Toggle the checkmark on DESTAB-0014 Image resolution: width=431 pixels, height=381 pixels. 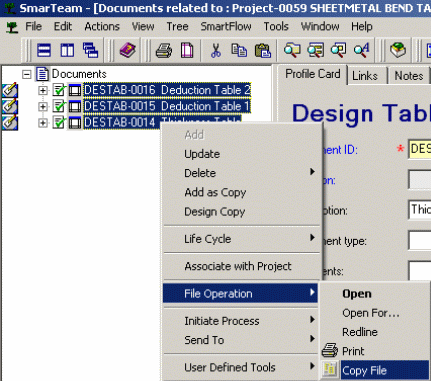(59, 122)
